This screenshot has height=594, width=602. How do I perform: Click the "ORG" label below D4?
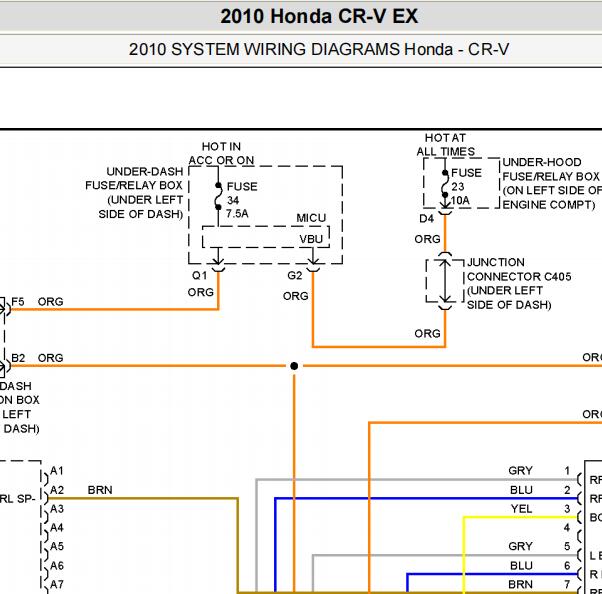coord(427,239)
